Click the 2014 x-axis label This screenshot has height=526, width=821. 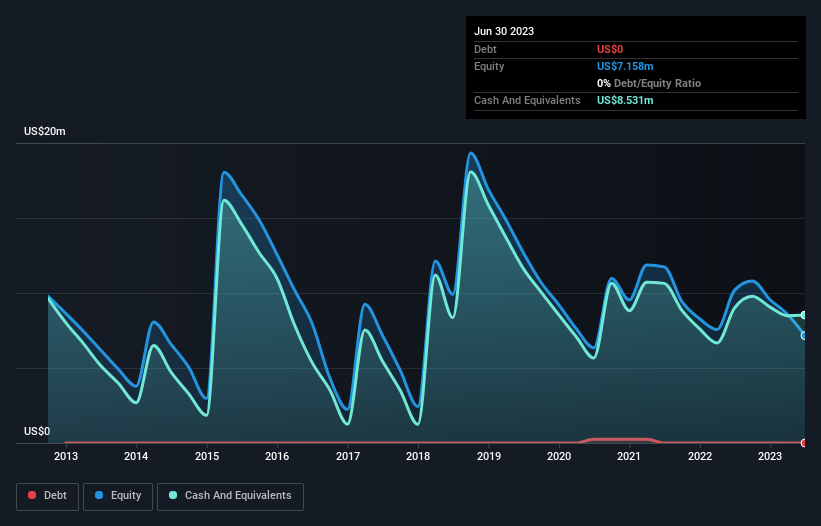136,456
